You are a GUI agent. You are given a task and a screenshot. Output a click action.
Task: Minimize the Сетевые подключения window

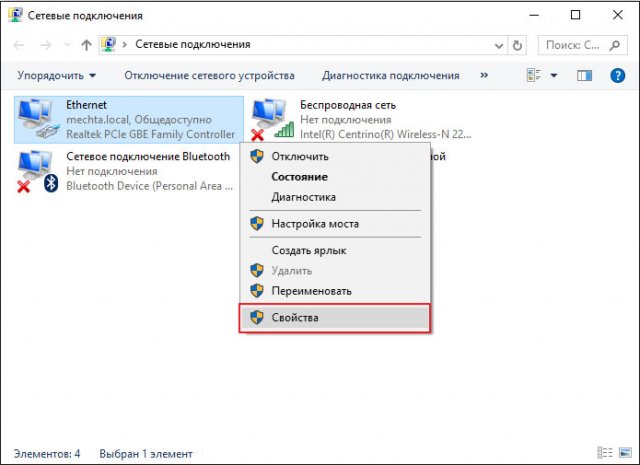point(534,15)
